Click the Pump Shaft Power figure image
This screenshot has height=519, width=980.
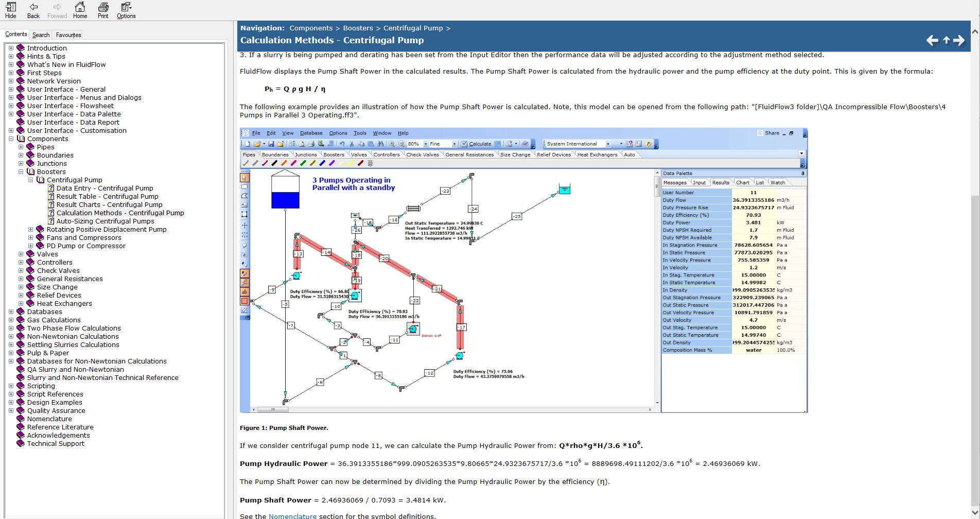(x=523, y=270)
